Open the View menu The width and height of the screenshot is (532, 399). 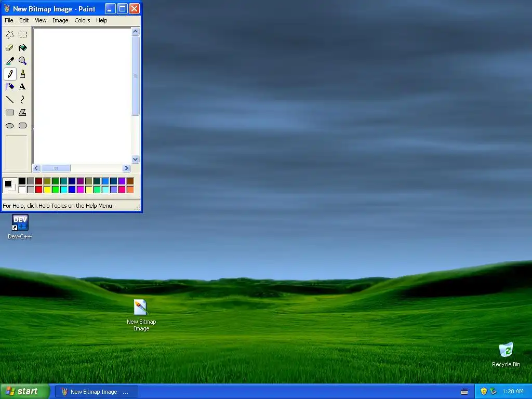click(x=41, y=20)
